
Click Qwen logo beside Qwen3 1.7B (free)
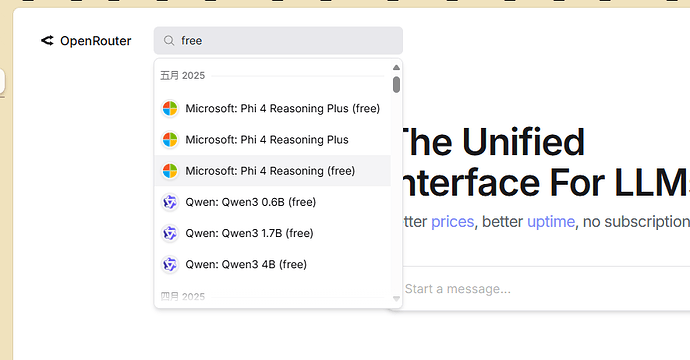click(170, 233)
